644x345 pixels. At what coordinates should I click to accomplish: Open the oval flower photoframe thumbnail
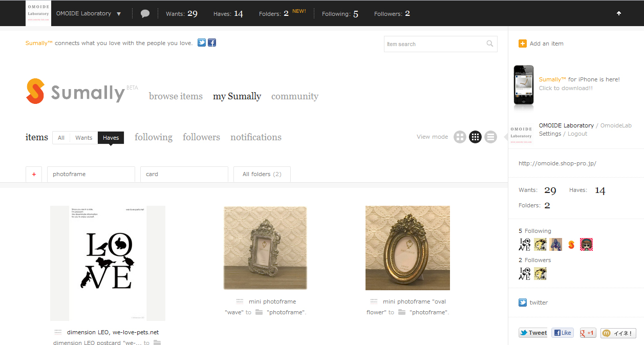407,248
